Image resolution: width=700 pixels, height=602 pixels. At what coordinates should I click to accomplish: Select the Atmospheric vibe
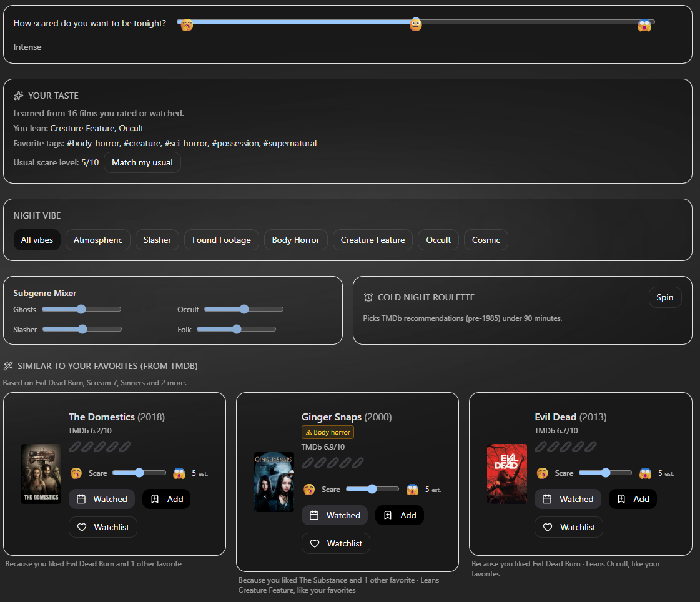(98, 240)
